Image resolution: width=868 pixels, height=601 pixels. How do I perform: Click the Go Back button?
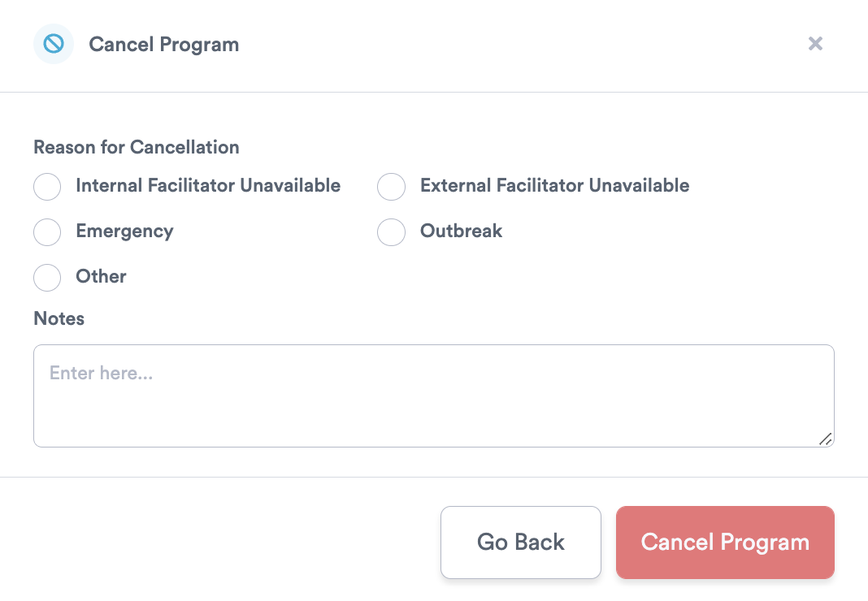521,543
